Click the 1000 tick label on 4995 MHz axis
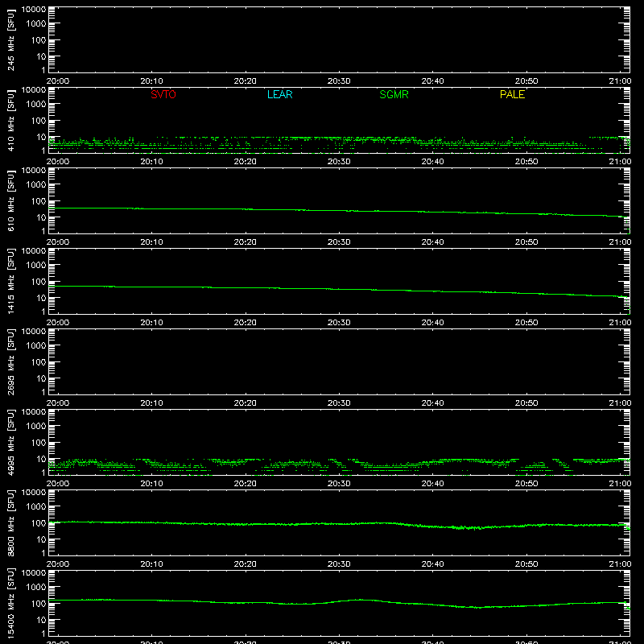Viewport: 644px width, 644px height. coord(36,426)
